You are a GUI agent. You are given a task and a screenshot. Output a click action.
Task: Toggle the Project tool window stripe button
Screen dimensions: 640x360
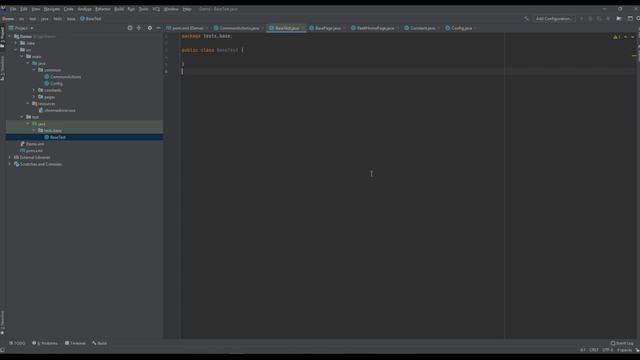2,38
